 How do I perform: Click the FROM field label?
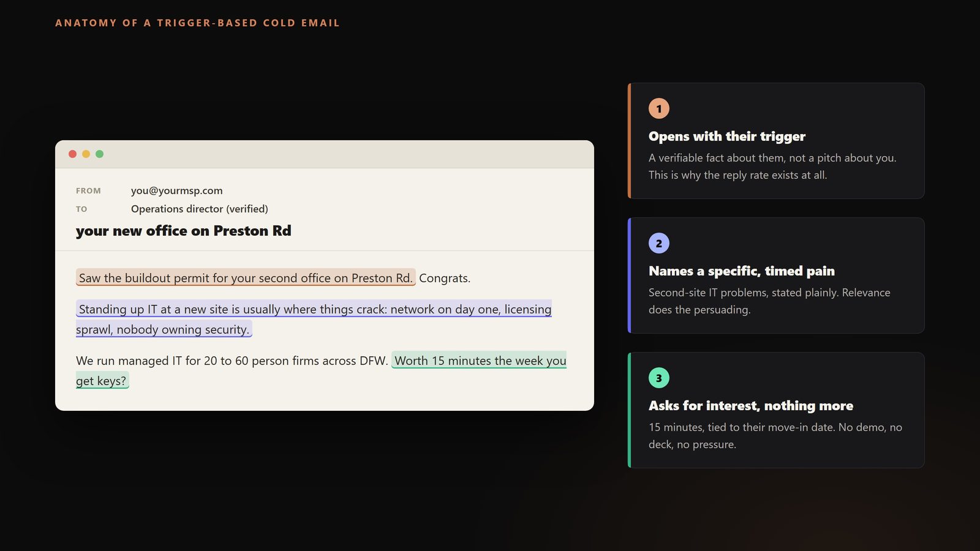(x=88, y=191)
